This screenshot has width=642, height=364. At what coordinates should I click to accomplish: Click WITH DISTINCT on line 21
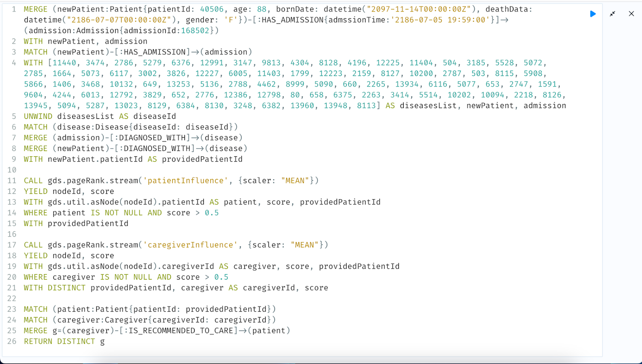(x=55, y=288)
